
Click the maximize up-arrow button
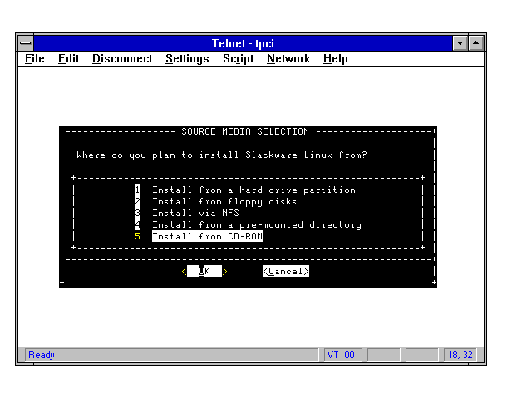[x=475, y=42]
